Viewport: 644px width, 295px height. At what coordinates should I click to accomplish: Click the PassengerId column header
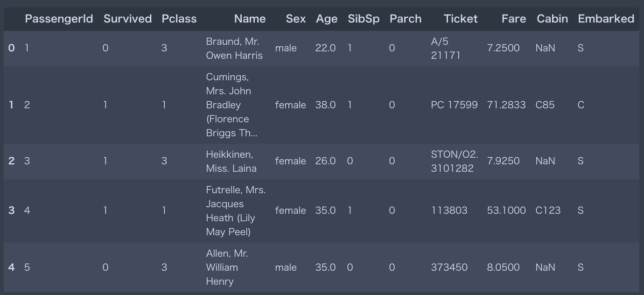59,19
